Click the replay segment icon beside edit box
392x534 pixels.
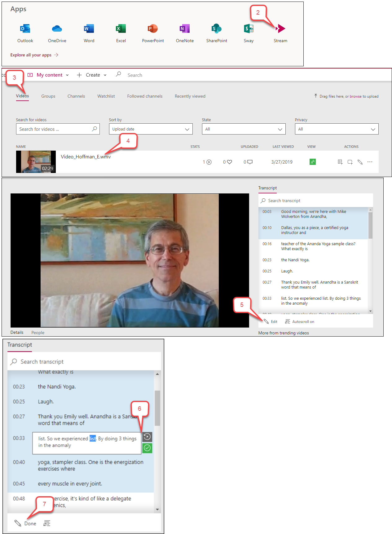147,437
